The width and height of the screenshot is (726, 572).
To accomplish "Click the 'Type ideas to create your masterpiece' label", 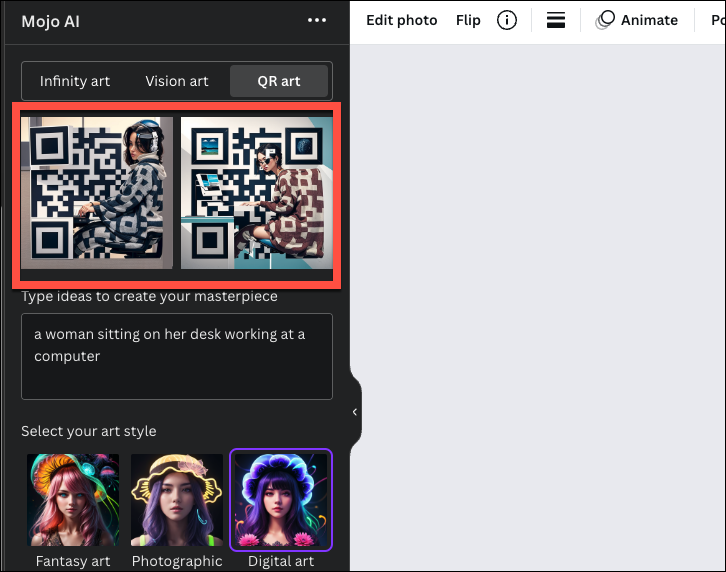I will 149,296.
